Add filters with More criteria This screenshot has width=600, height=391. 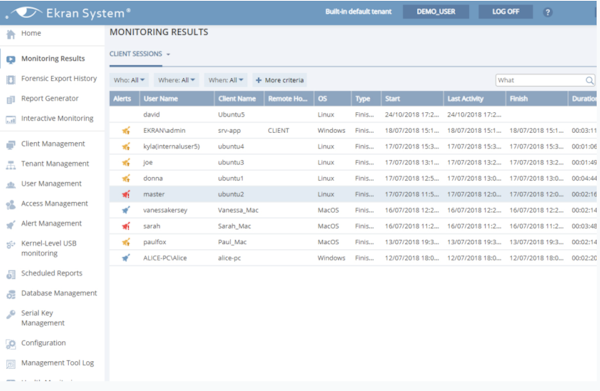[x=280, y=80]
